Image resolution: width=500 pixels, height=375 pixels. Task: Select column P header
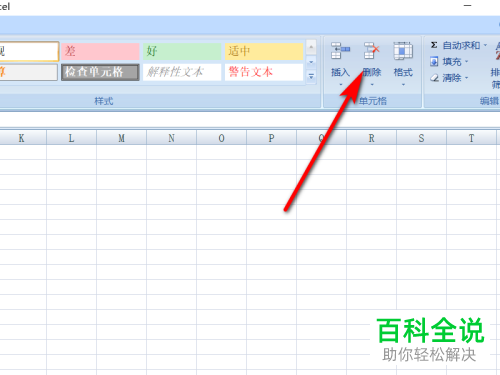pyautogui.click(x=271, y=138)
